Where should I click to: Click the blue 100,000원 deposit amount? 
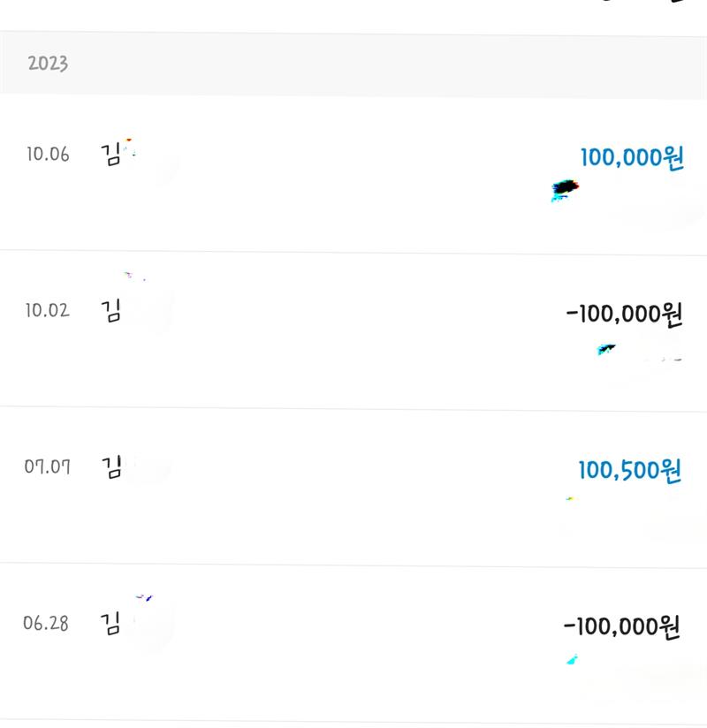point(632,158)
